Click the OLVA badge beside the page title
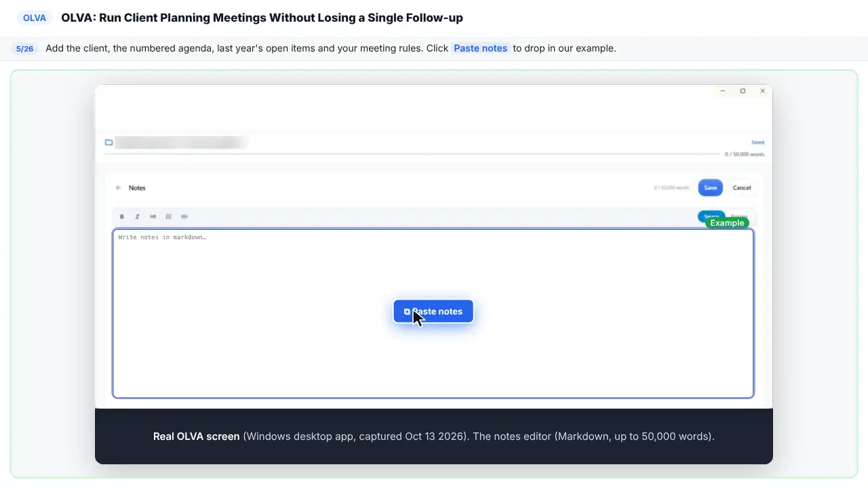 (x=35, y=18)
